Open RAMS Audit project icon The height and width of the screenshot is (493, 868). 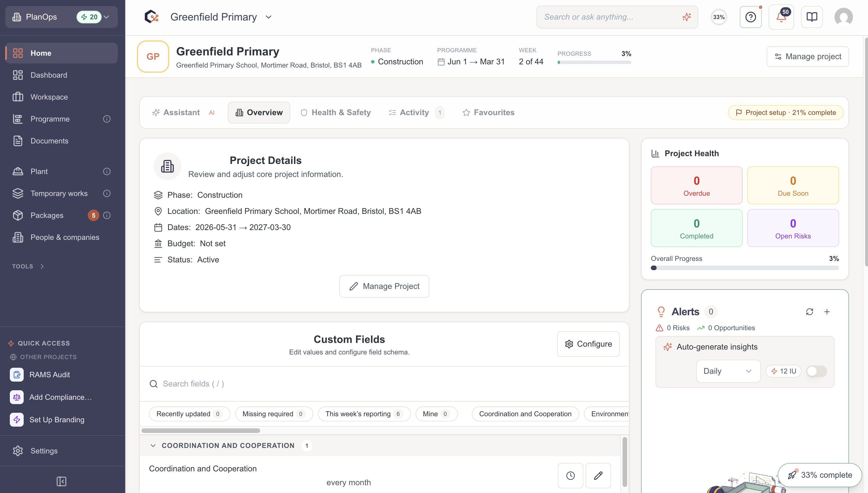pos(16,374)
